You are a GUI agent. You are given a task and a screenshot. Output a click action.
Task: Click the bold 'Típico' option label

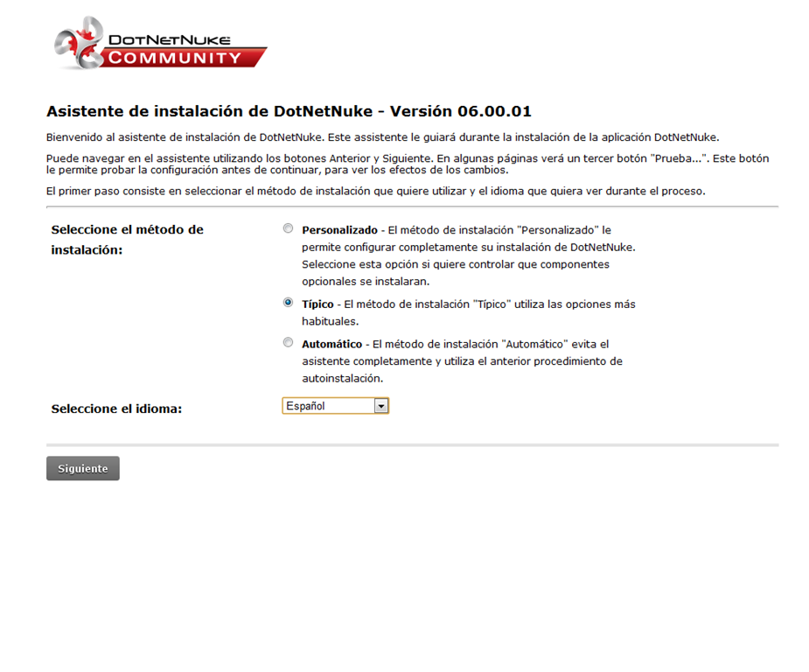coord(317,304)
